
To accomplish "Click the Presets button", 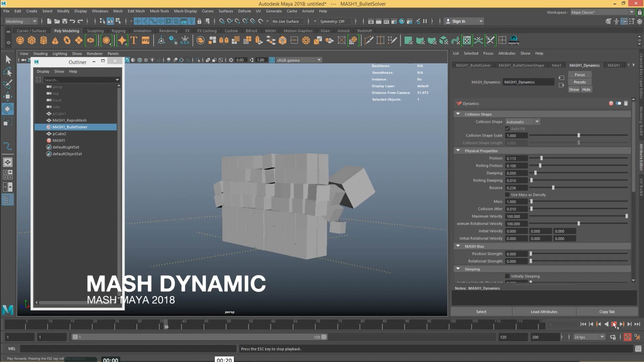I will pyautogui.click(x=580, y=82).
